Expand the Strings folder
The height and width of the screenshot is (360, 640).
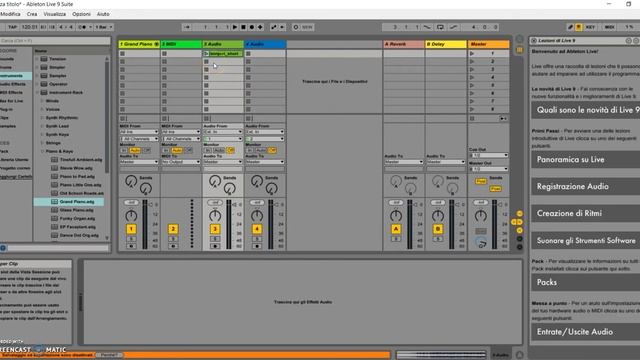pos(42,143)
